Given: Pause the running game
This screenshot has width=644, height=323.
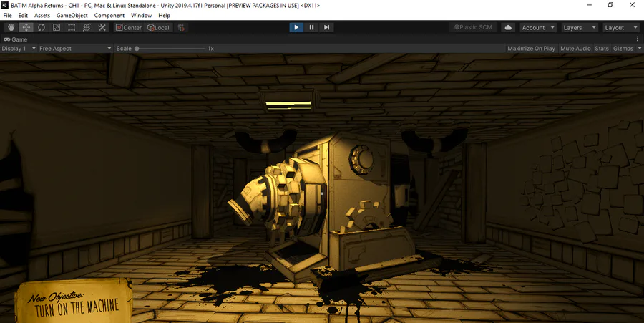Looking at the screenshot, I should (311, 27).
